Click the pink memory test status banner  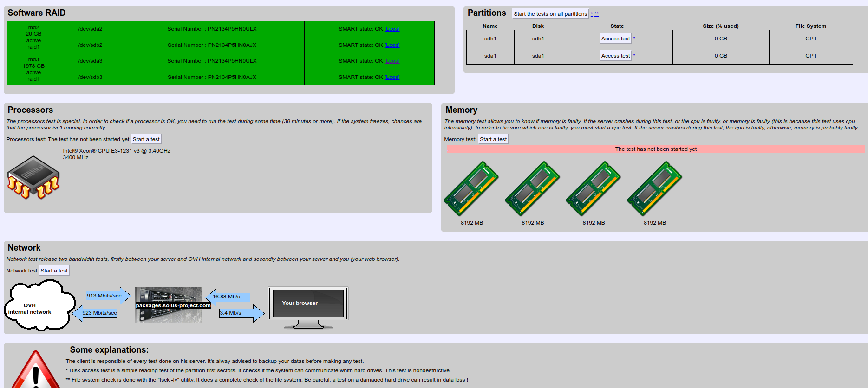click(x=655, y=149)
